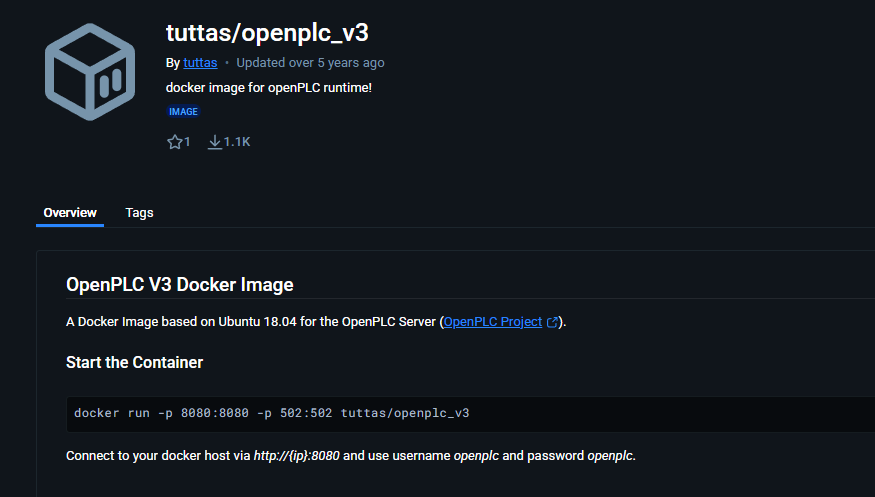Image resolution: width=875 pixels, height=497 pixels.
Task: Click the 'Updated over 5 years ago' text
Action: [310, 62]
